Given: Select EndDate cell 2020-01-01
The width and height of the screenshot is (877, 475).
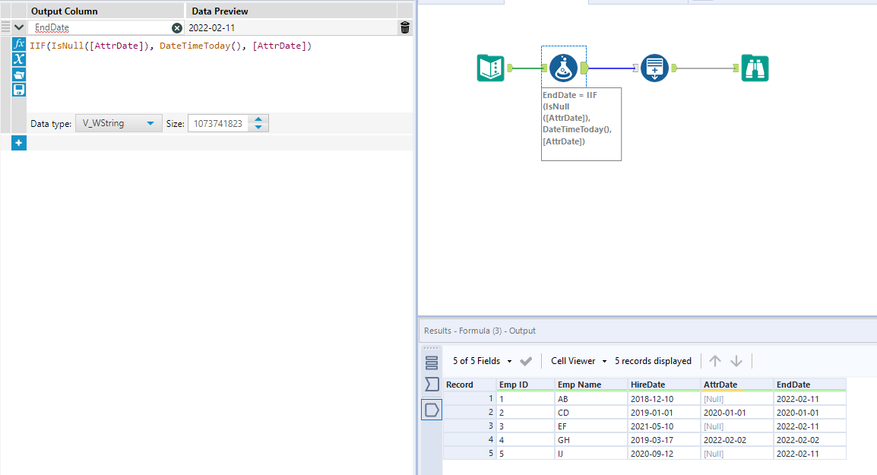Looking at the screenshot, I should point(810,413).
